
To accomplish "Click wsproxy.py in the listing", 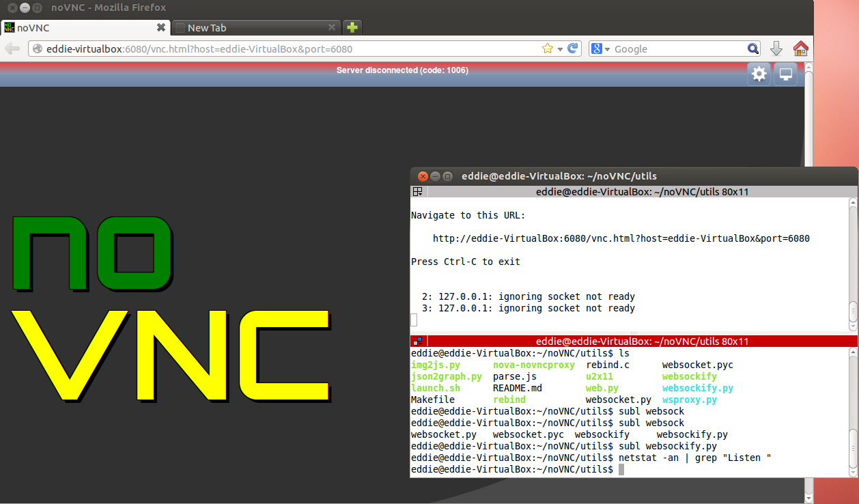I will [690, 400].
